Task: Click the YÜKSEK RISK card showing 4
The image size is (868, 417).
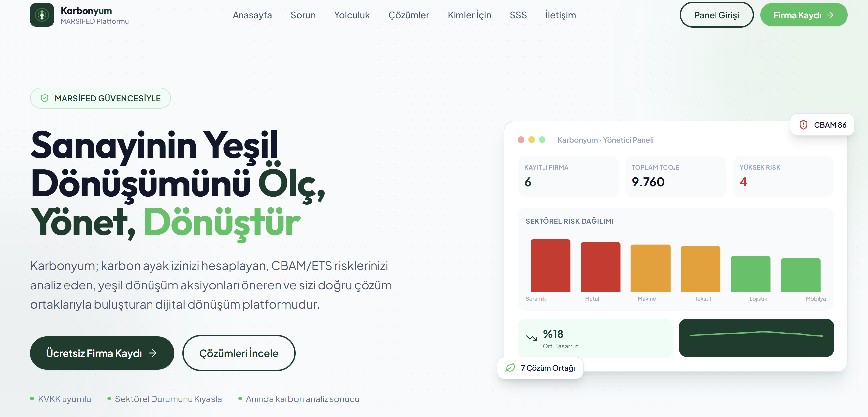Action: [x=783, y=176]
